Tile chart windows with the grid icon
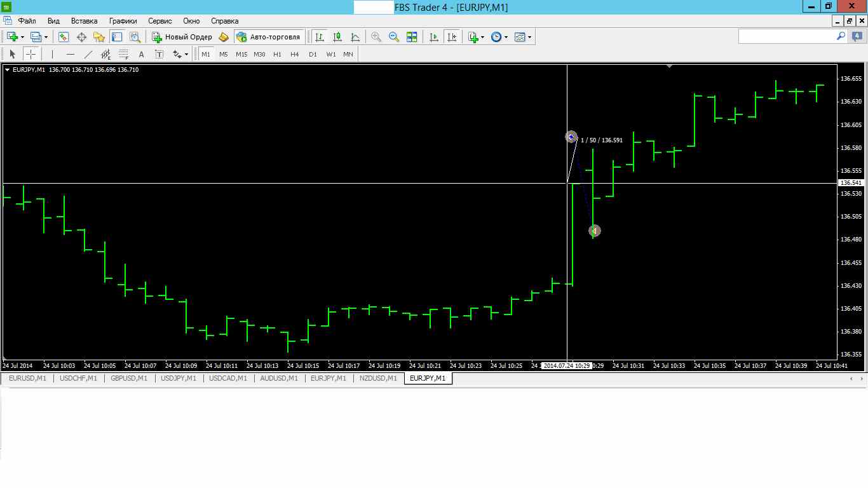The height and width of the screenshot is (488, 868). coord(412,37)
